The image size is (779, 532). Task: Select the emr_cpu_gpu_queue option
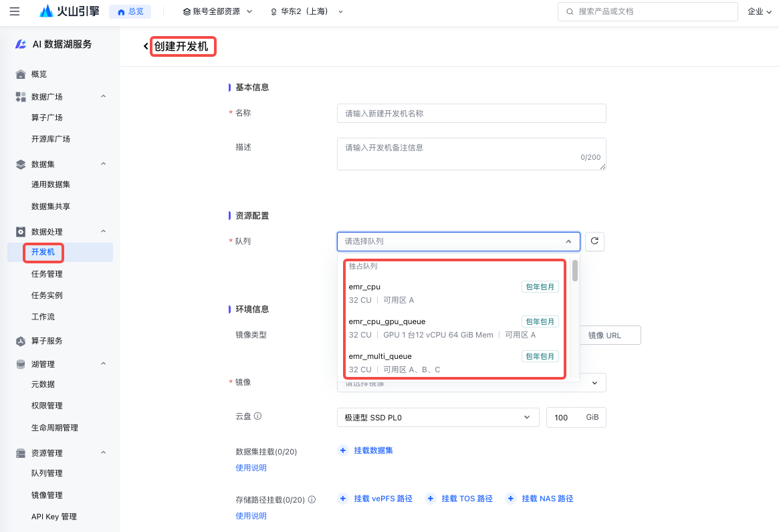click(x=453, y=328)
